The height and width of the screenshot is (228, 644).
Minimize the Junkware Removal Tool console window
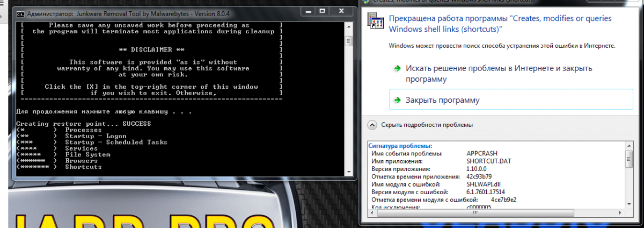(308, 11)
